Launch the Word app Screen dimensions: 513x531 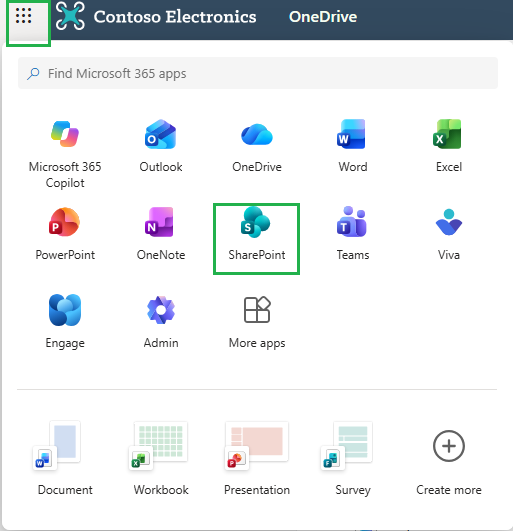click(352, 146)
